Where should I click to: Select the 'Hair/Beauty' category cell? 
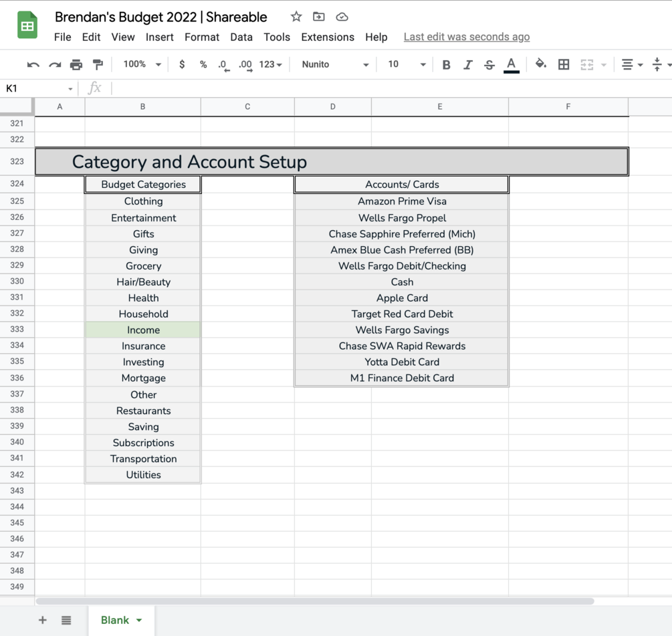point(143,282)
